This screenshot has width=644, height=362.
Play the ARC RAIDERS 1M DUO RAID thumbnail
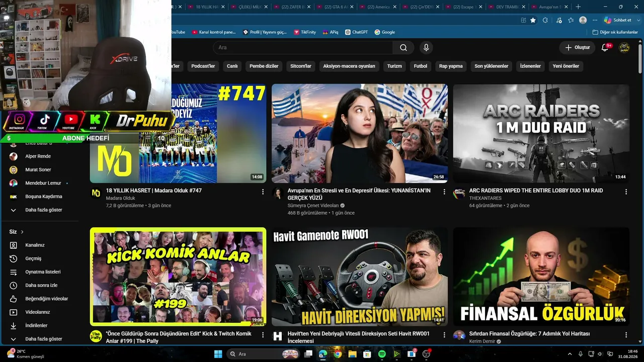541,133
